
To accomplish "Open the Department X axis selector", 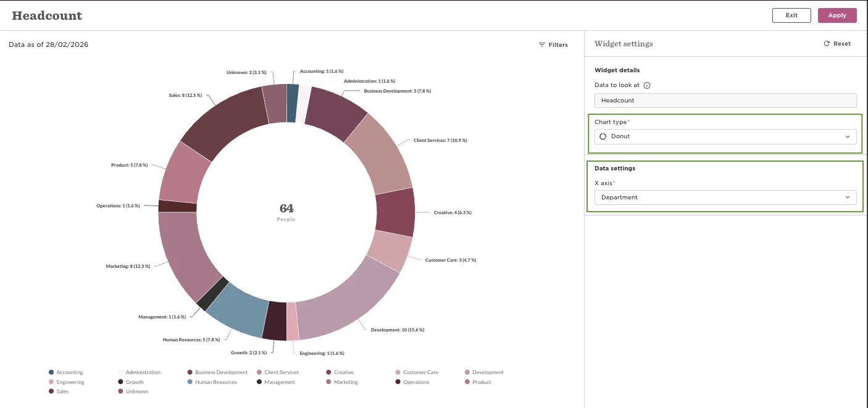I will point(725,198).
